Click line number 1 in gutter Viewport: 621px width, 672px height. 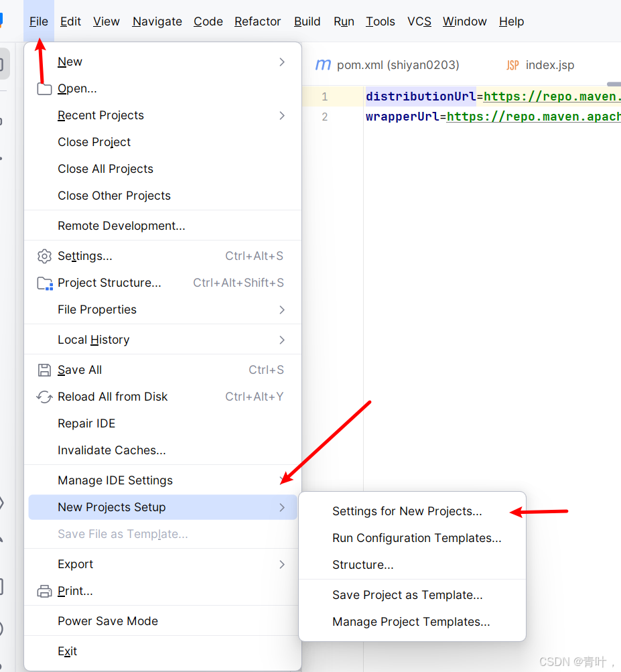click(325, 97)
